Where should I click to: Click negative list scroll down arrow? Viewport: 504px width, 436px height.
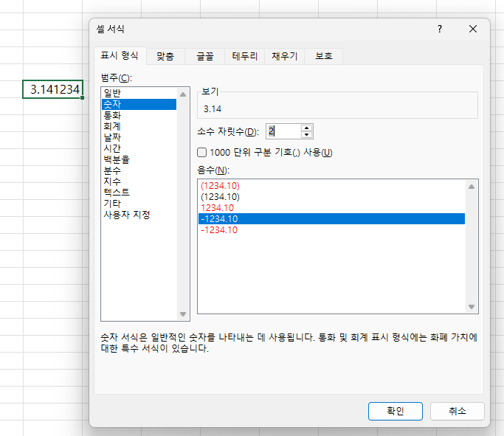click(472, 306)
